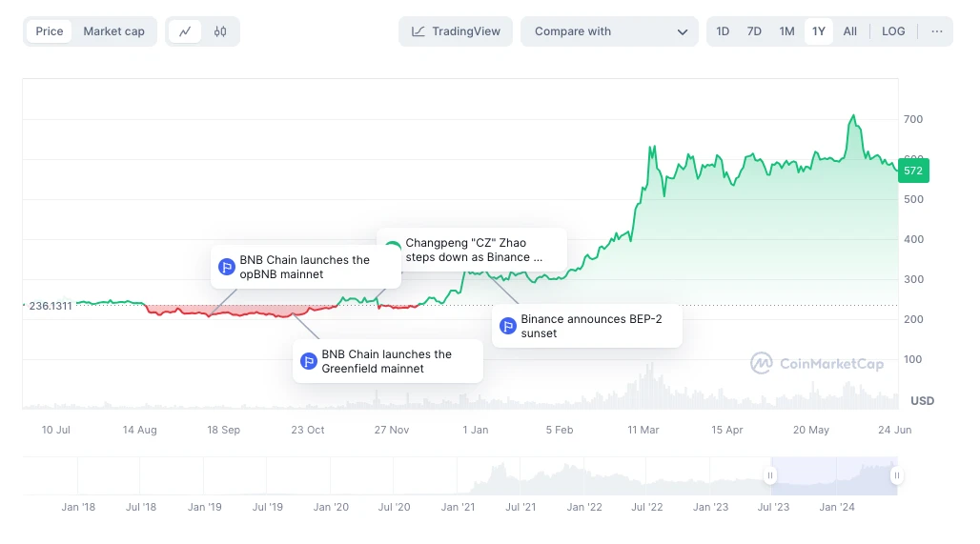Image resolution: width=980 pixels, height=544 pixels.
Task: Open the CZ Zhao steps down event
Action: click(473, 251)
